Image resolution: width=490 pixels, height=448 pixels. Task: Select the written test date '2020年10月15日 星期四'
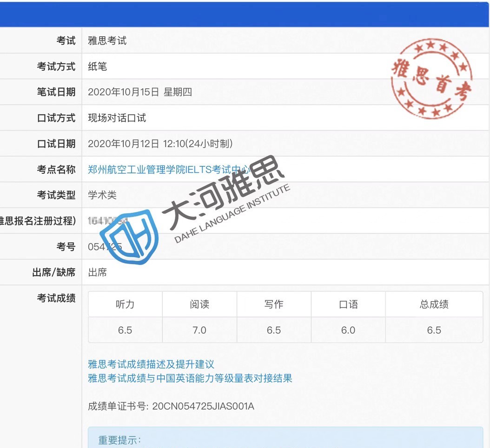click(140, 92)
